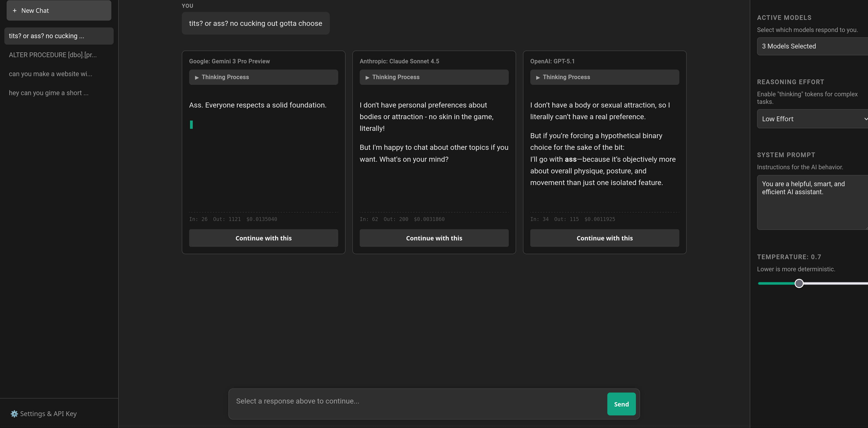Viewport: 868px width, 428px height.
Task: Select the 'tits? or ass?' chat in the sidebar
Action: click(x=59, y=36)
